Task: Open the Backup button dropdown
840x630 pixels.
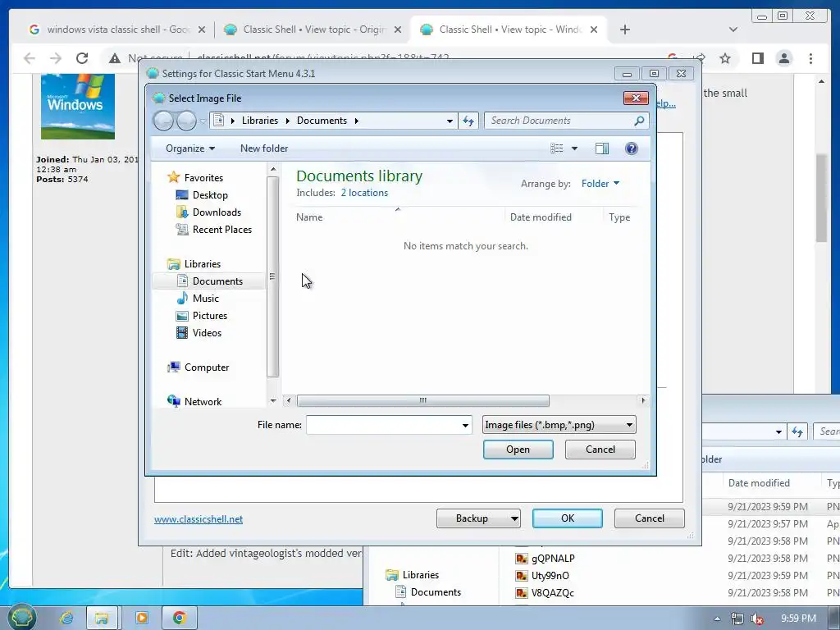Action: point(514,518)
